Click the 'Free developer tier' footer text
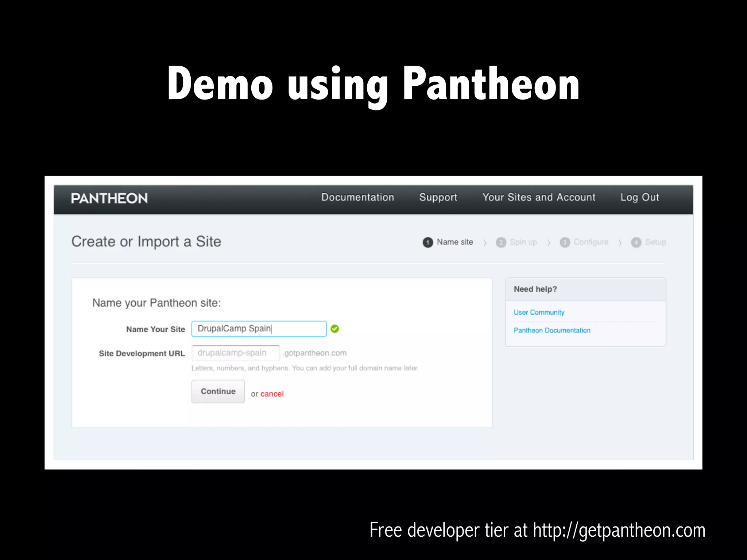This screenshot has height=560, width=747. click(537, 530)
